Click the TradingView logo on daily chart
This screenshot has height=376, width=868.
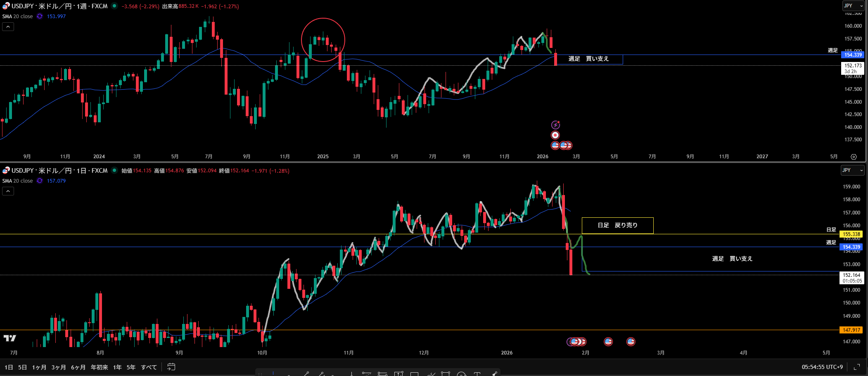point(10,338)
